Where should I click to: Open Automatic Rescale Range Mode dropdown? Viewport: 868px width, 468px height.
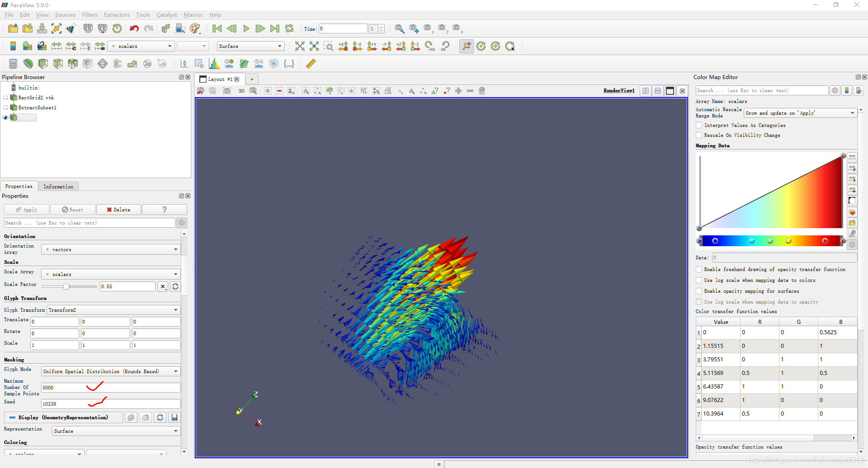click(800, 113)
